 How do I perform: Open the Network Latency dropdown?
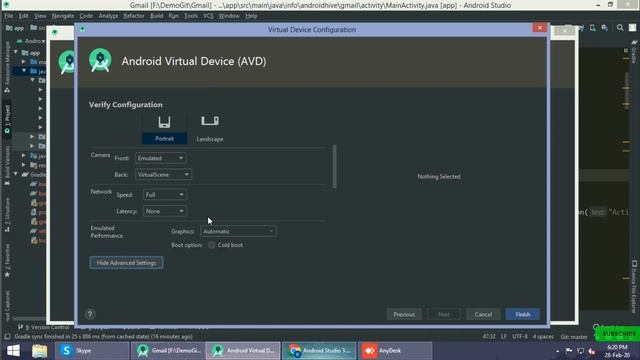tap(165, 211)
